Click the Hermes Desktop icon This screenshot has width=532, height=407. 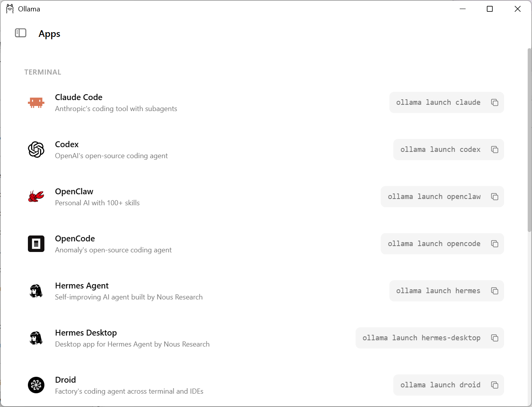pos(36,338)
